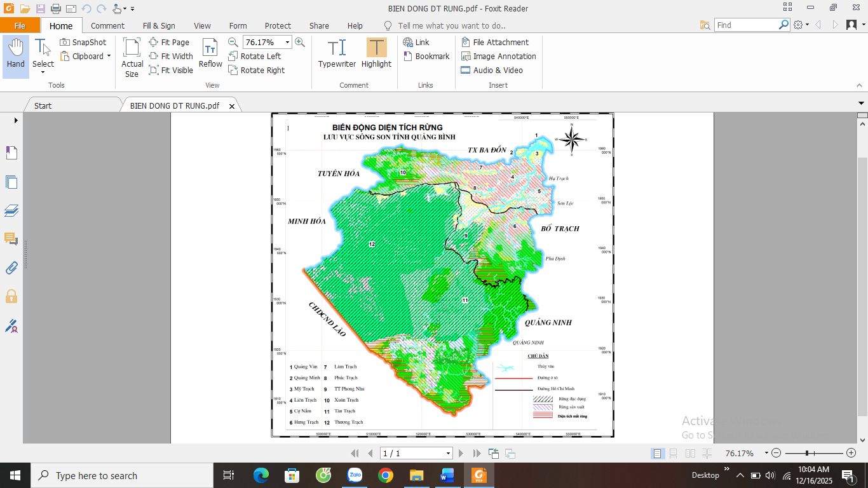Select the Hand tool
Screen dimensions: 868x488
tap(15, 54)
